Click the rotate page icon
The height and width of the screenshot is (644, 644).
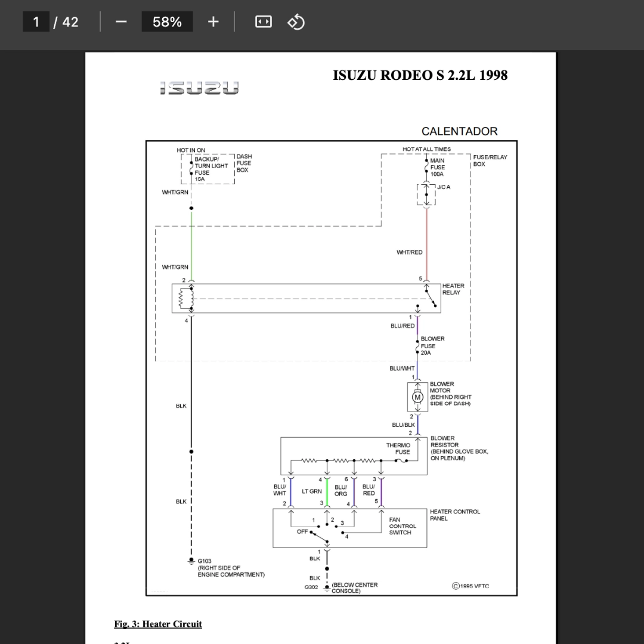[x=296, y=22]
